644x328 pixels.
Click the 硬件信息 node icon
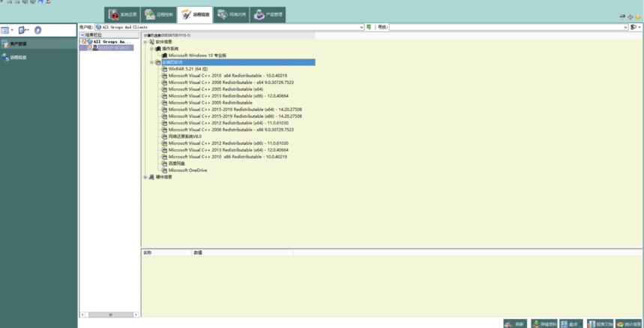click(x=151, y=177)
